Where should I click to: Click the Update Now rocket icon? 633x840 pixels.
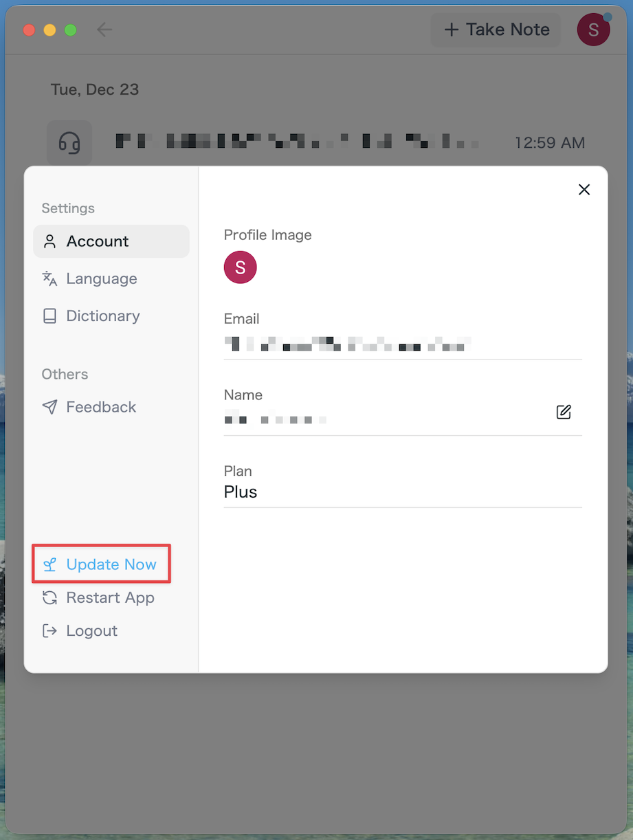pyautogui.click(x=49, y=564)
